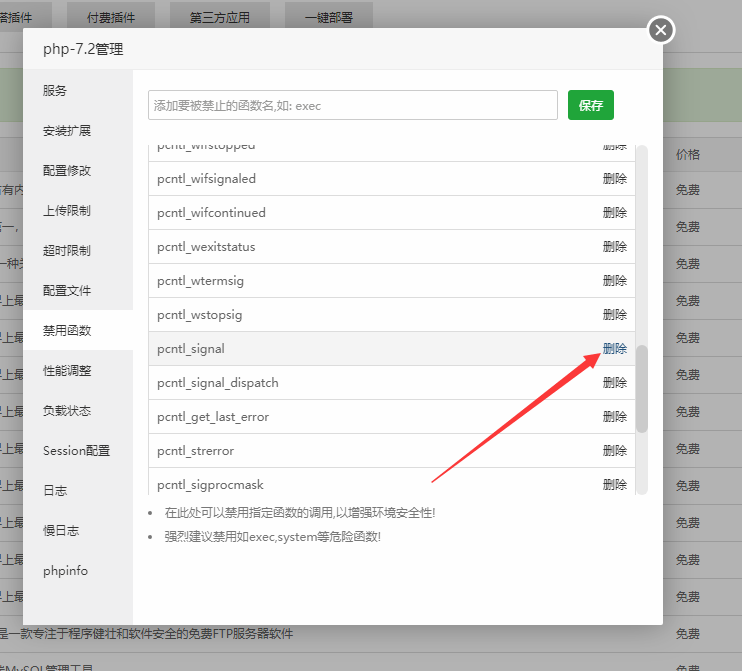Click the pcntl_strerror function name
The width and height of the screenshot is (742, 671).
tap(195, 451)
